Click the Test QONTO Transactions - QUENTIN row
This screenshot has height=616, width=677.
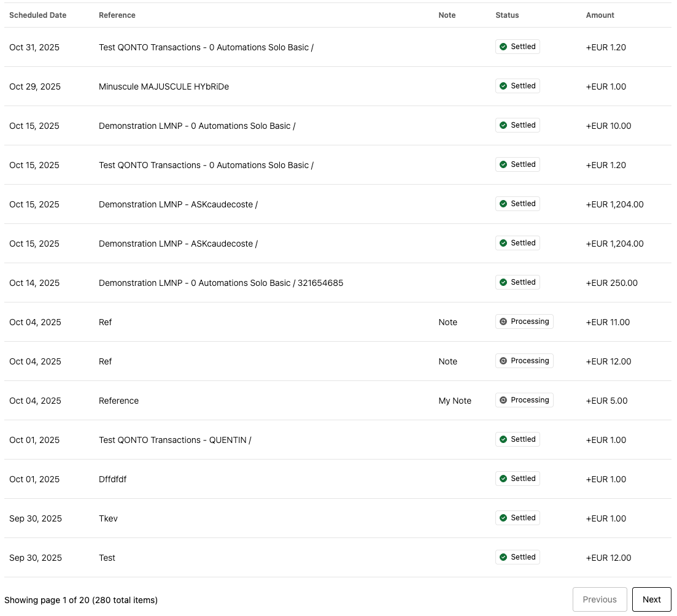pos(175,440)
